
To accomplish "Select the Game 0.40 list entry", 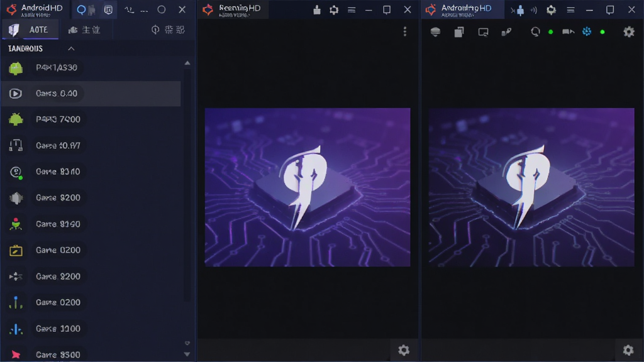I will (91, 94).
